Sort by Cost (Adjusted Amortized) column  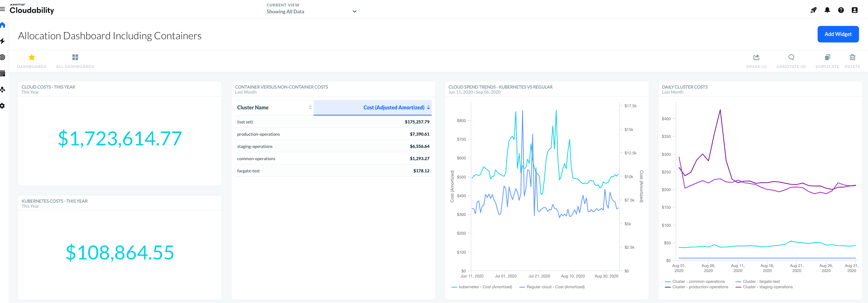coord(394,108)
